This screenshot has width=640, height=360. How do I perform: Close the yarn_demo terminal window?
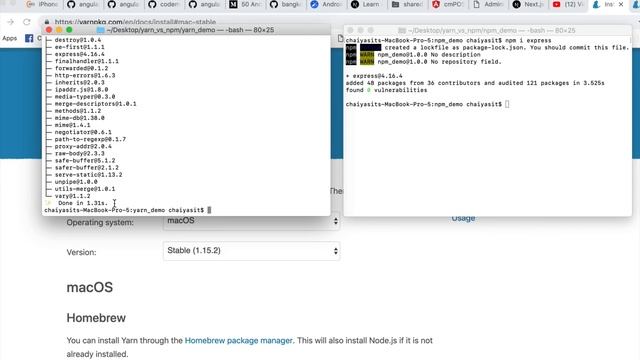point(49,30)
